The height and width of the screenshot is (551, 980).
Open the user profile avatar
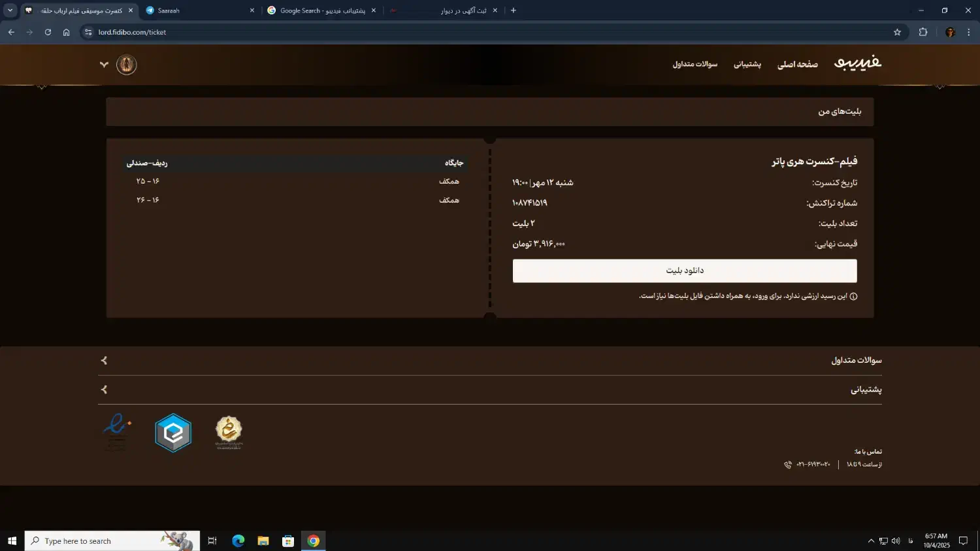[x=126, y=65]
